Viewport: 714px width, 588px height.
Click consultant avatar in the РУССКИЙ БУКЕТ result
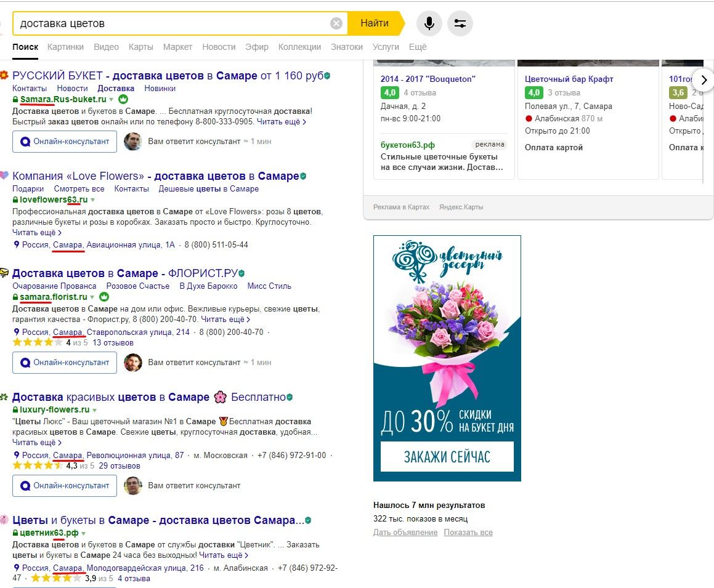(133, 142)
